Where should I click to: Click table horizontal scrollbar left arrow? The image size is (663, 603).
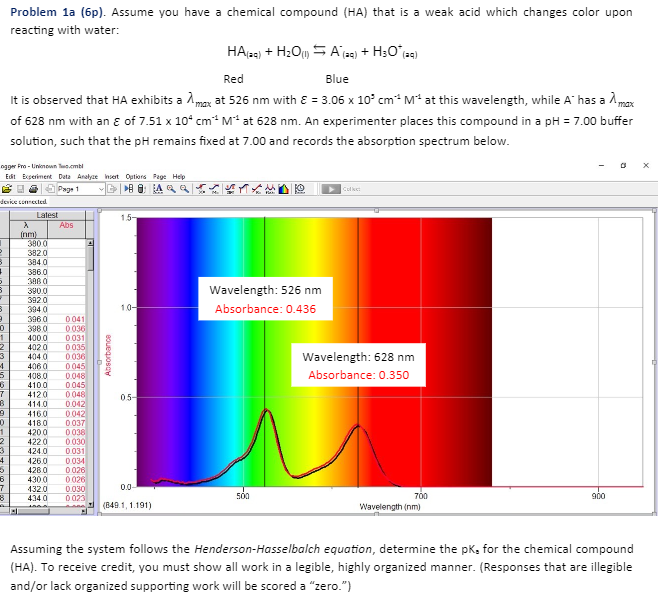click(13, 511)
